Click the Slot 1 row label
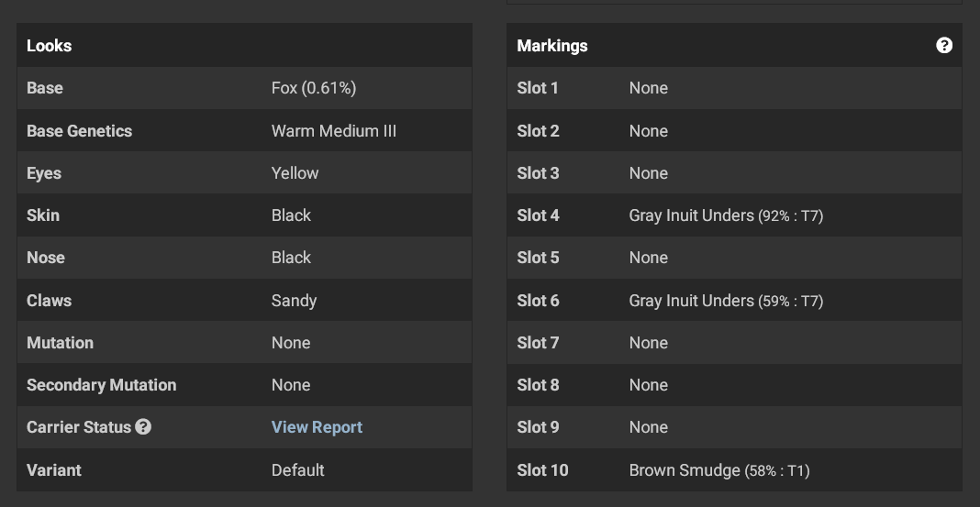980x507 pixels. coord(538,88)
